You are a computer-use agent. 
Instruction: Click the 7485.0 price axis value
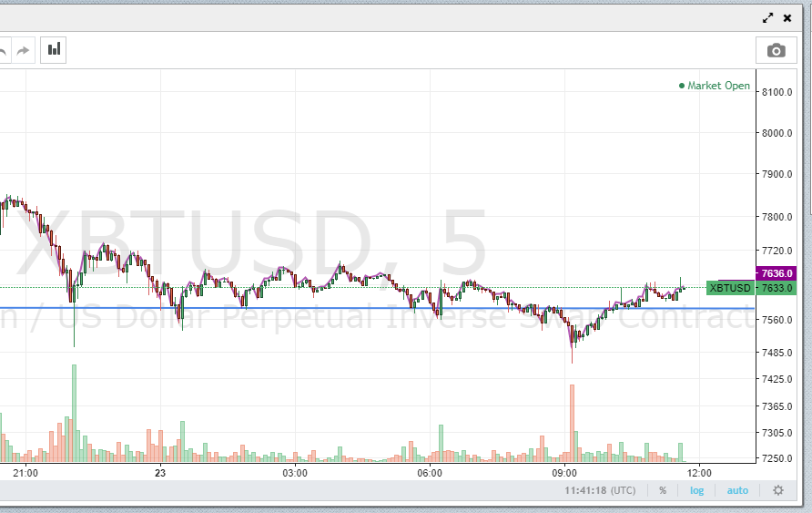click(x=776, y=353)
